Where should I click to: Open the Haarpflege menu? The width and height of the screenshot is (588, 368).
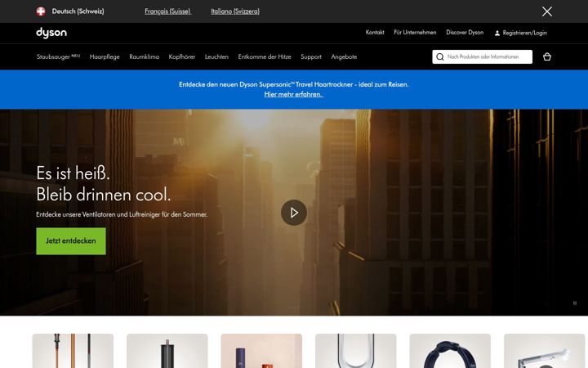pyautogui.click(x=105, y=56)
